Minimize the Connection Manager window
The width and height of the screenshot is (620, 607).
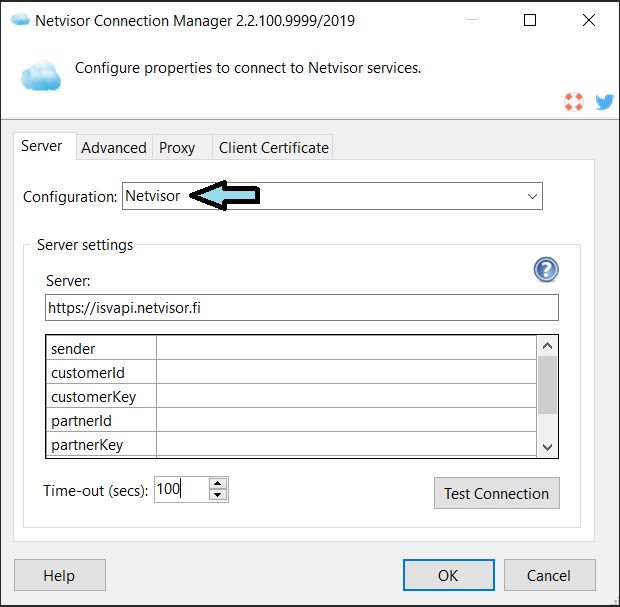pyautogui.click(x=472, y=19)
